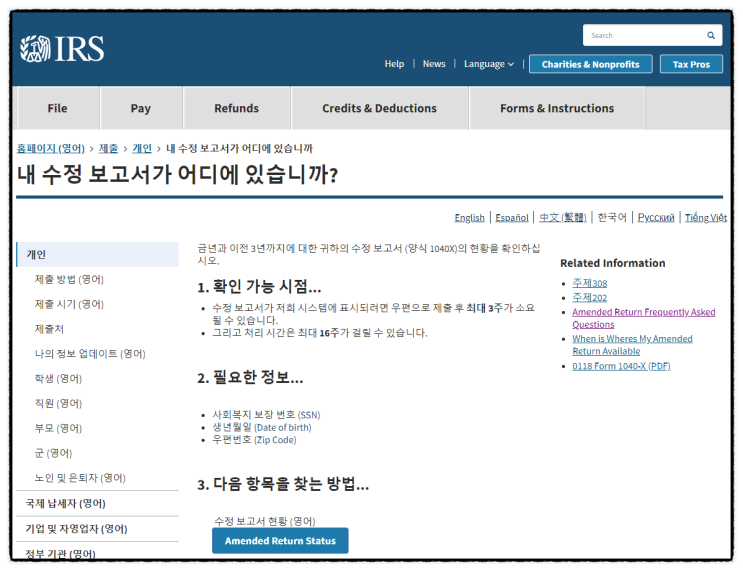Go to 홈페이지 (영어) breadcrumb
Image resolution: width=743 pixels, height=571 pixels.
point(51,148)
